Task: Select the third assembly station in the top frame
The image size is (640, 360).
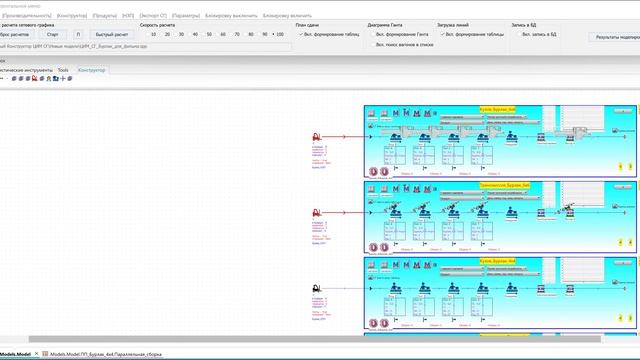Action: [453, 138]
